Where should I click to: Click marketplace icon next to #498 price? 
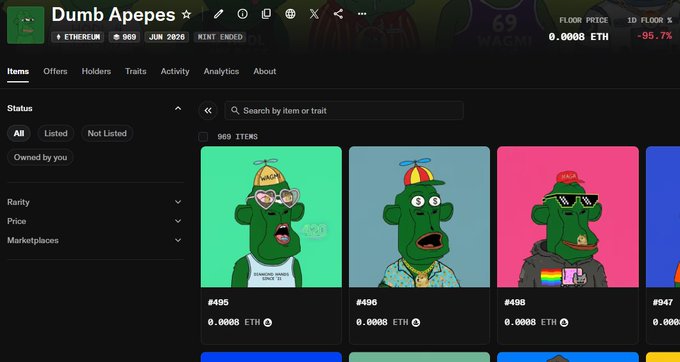tap(564, 323)
